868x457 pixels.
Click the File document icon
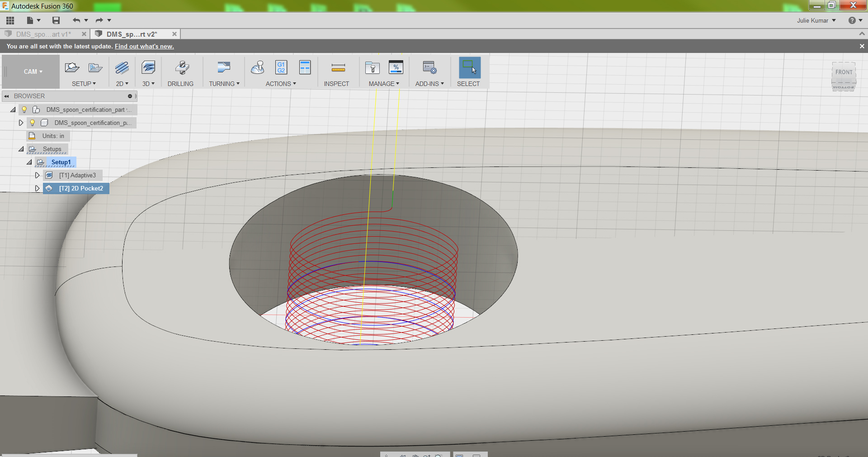coord(30,20)
